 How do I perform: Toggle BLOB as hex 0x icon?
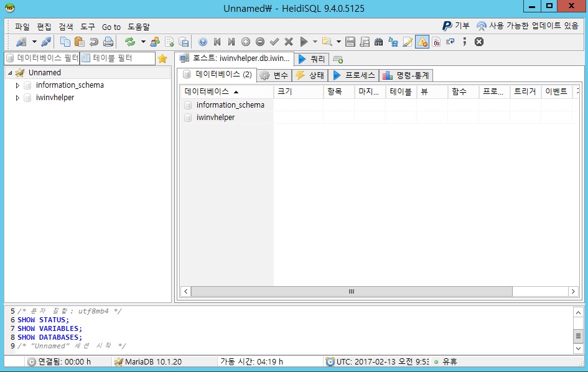(x=436, y=42)
